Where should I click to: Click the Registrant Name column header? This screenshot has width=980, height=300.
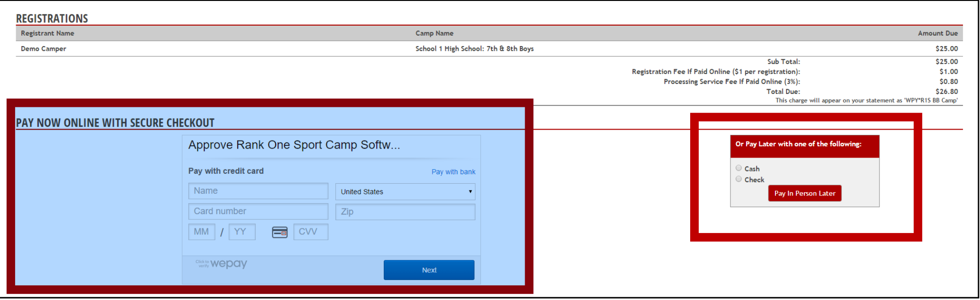coord(47,33)
